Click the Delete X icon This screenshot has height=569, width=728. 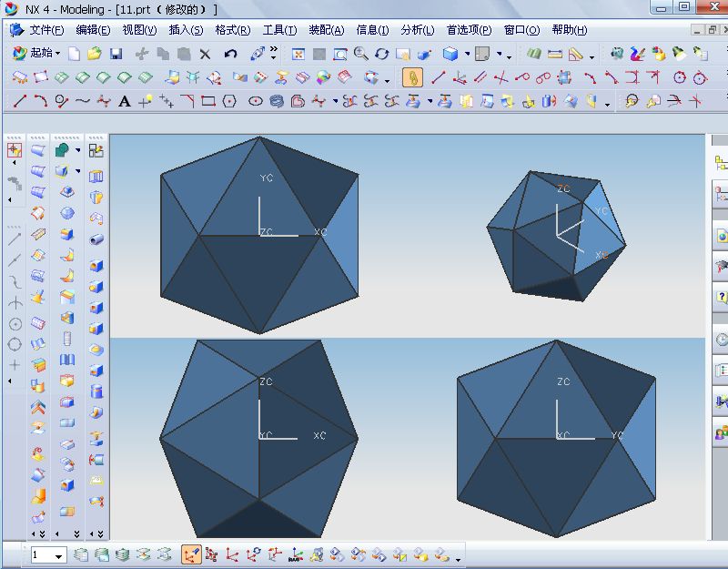coord(205,55)
